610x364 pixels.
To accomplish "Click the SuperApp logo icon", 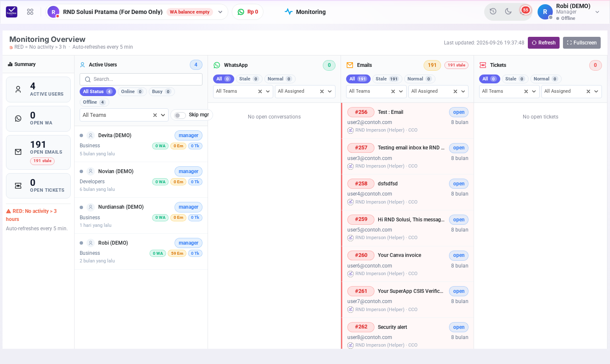I will pyautogui.click(x=12, y=12).
